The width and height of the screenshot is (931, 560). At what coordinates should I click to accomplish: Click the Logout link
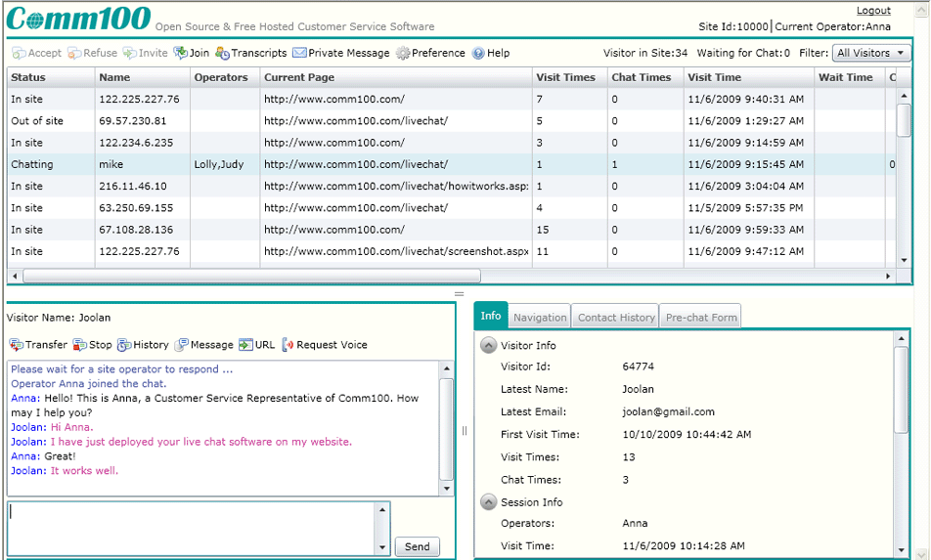click(x=873, y=11)
